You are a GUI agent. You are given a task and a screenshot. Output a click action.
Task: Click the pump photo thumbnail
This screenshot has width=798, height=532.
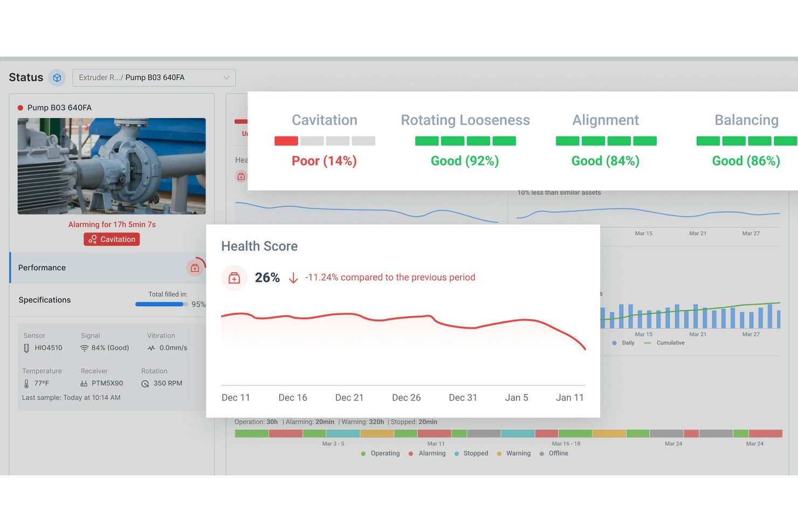[x=112, y=166]
